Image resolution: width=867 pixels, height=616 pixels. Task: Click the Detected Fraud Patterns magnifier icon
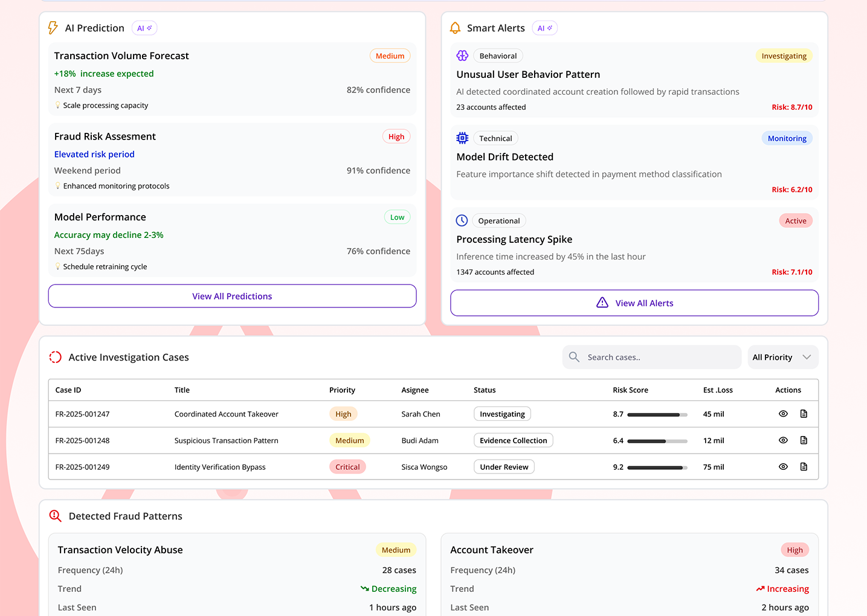[x=55, y=516]
